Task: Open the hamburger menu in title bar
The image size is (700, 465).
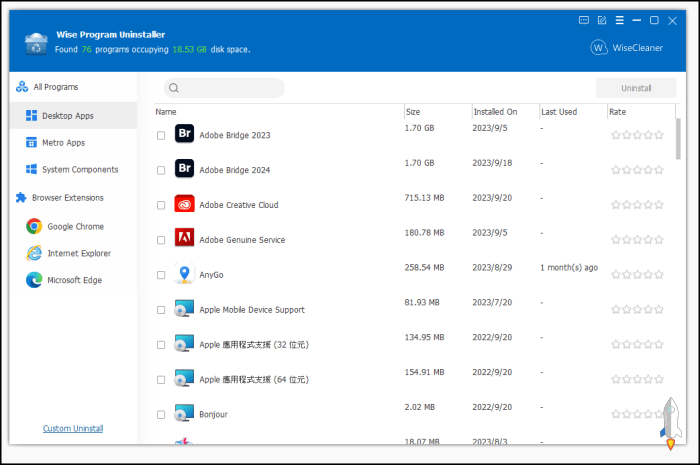Action: [620, 21]
